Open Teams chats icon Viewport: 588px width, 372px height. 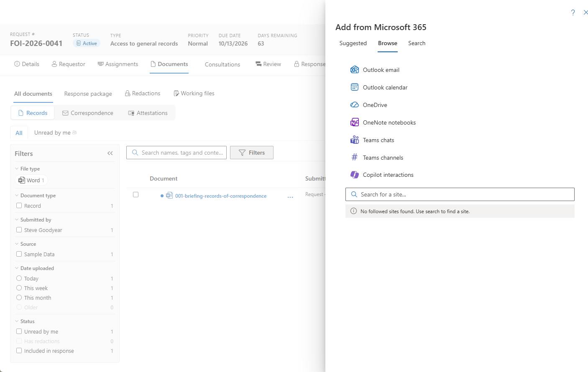tap(355, 140)
